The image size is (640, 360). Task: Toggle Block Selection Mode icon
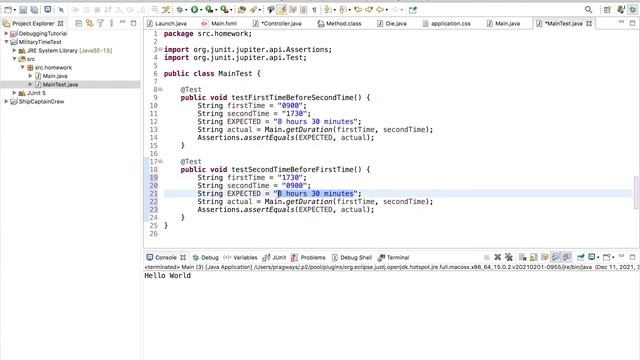[x=303, y=10]
